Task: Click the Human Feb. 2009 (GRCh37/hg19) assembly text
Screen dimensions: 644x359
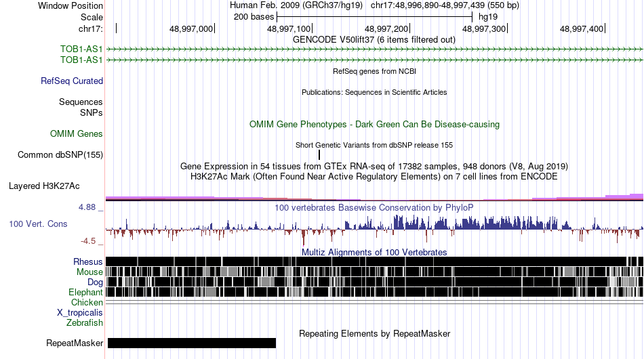Action: [296, 5]
